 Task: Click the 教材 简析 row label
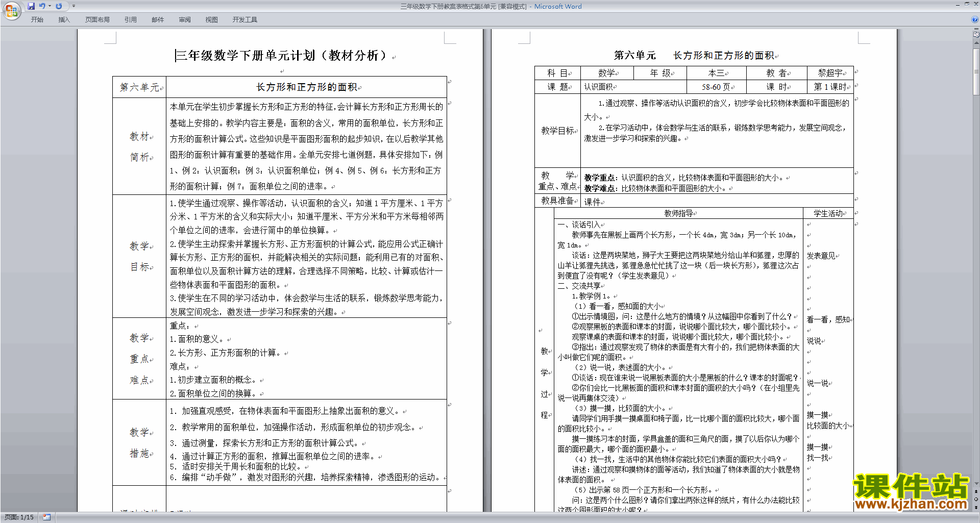pyautogui.click(x=139, y=146)
